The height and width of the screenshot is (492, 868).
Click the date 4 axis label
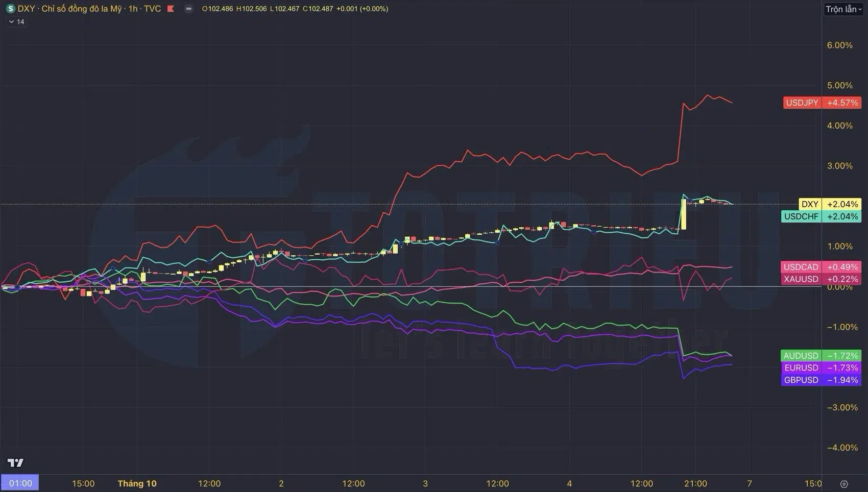[x=569, y=483]
